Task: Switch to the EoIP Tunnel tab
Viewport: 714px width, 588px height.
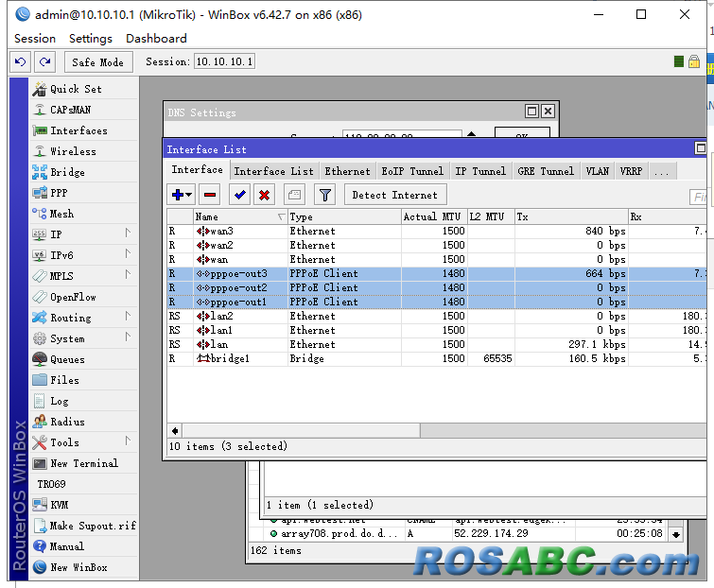Action: pos(412,171)
